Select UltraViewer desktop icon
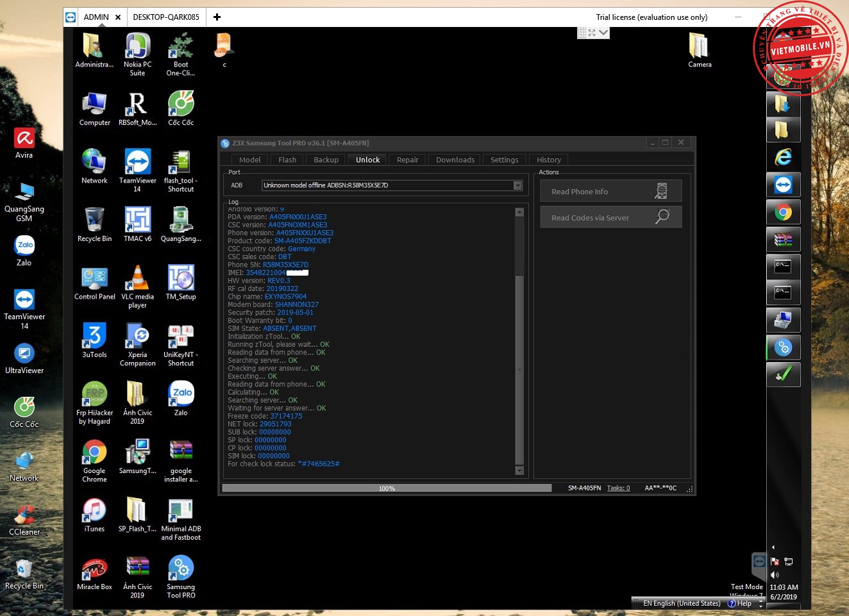The image size is (849, 616). pyautogui.click(x=24, y=358)
